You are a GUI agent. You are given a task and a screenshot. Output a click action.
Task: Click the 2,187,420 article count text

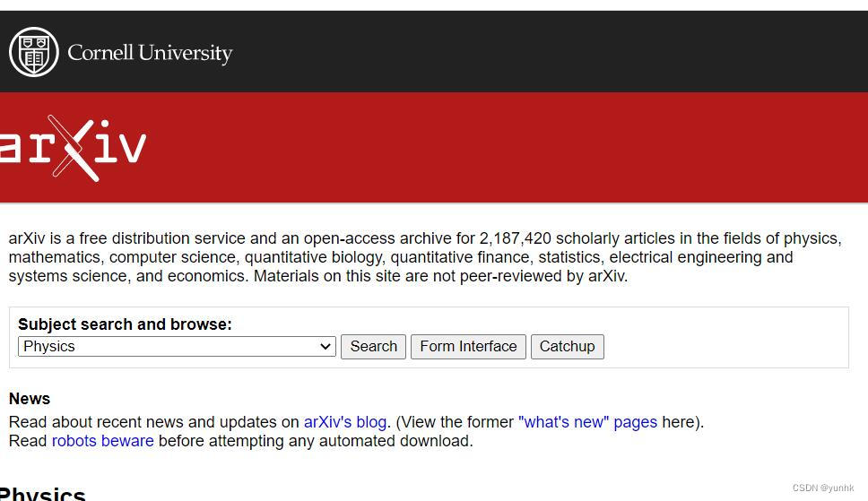click(516, 238)
